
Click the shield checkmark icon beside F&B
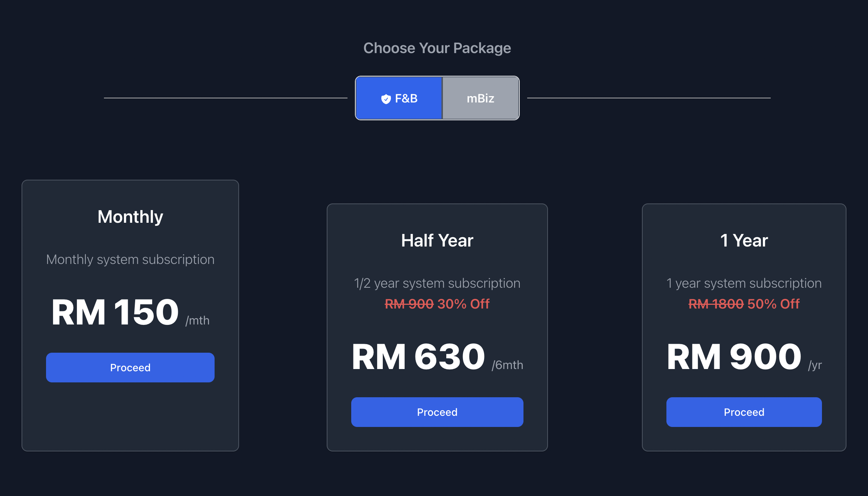[x=386, y=99]
